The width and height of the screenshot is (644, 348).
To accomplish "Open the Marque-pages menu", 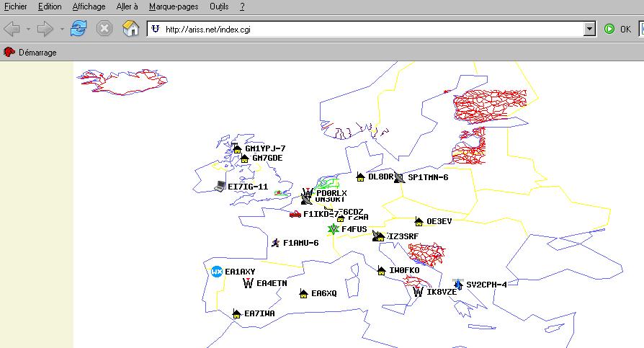I will [x=174, y=6].
